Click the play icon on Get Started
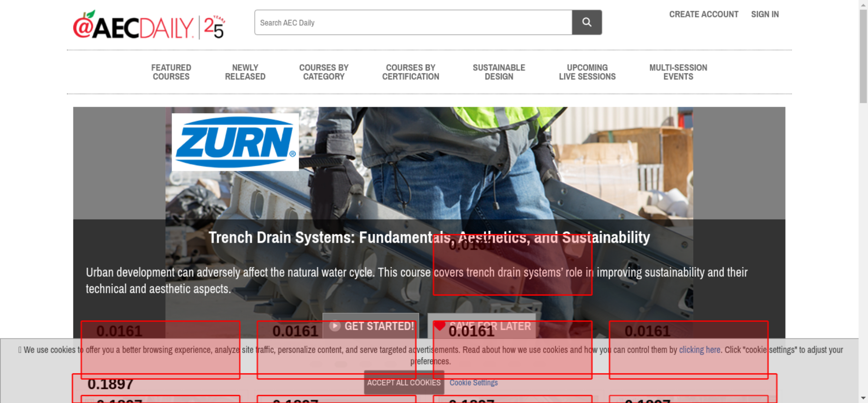 [335, 326]
